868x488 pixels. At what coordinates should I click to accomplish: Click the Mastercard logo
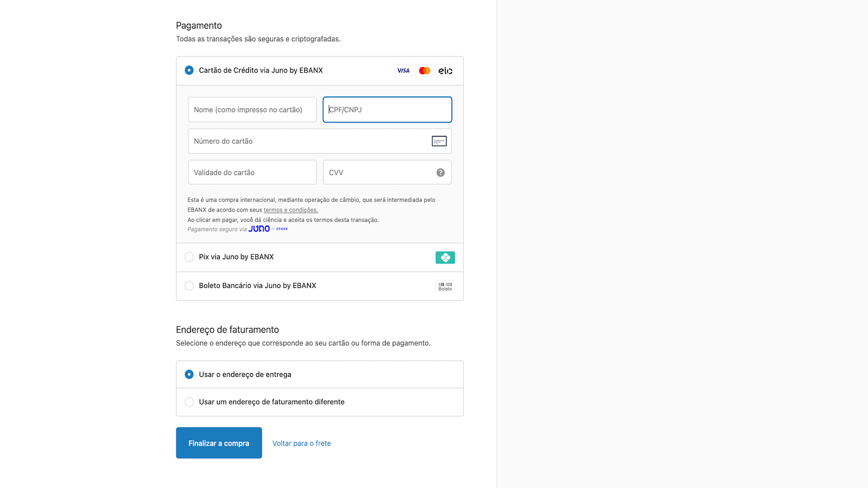(425, 70)
